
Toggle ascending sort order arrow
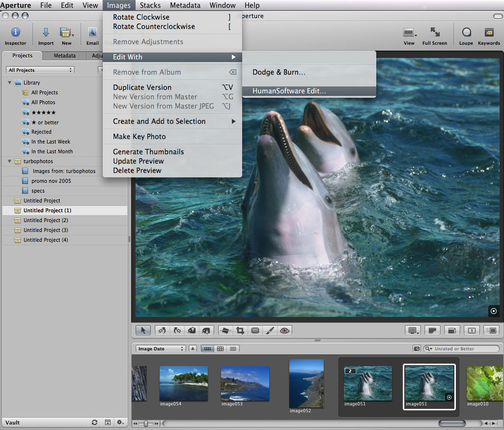tap(193, 349)
